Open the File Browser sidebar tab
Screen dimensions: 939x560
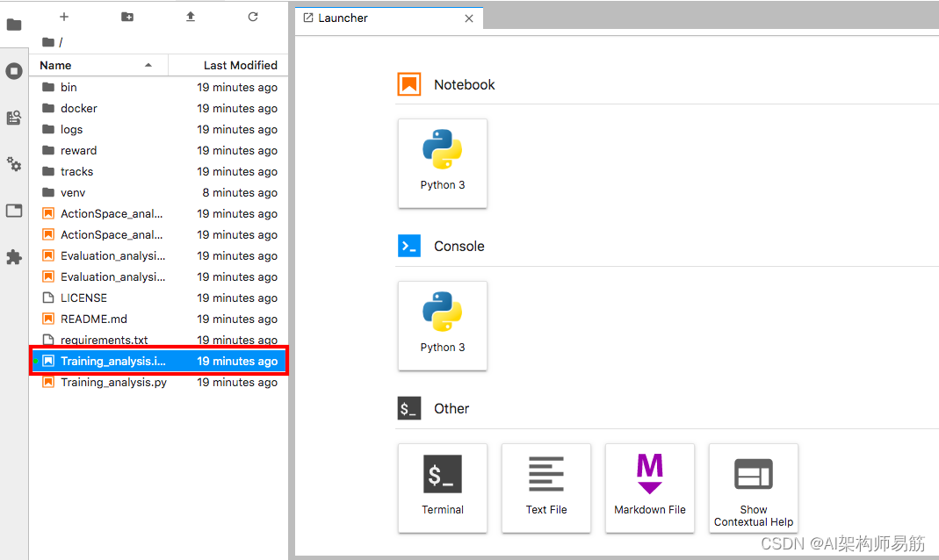(x=14, y=25)
